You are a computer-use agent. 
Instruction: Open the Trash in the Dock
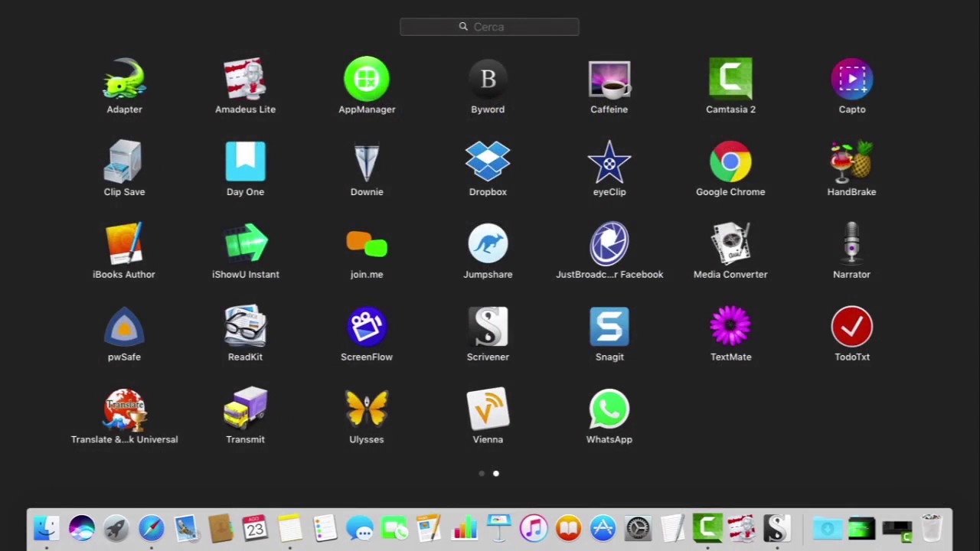pos(931,528)
